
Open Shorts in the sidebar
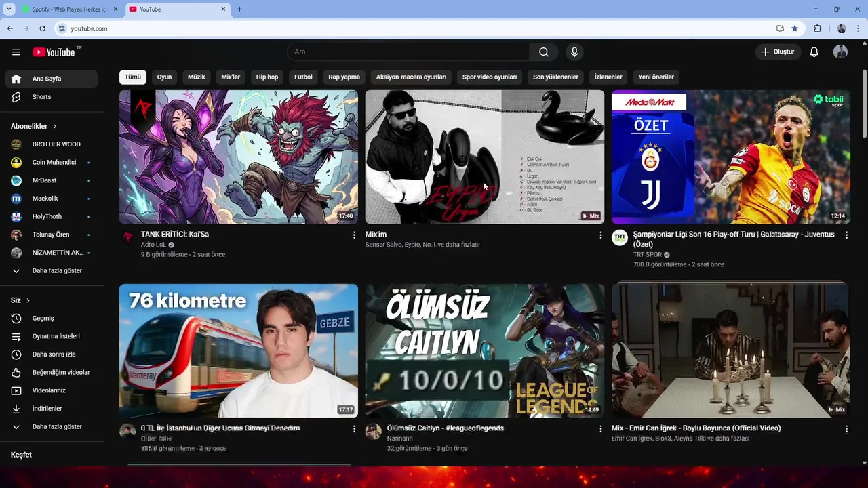pyautogui.click(x=52, y=97)
